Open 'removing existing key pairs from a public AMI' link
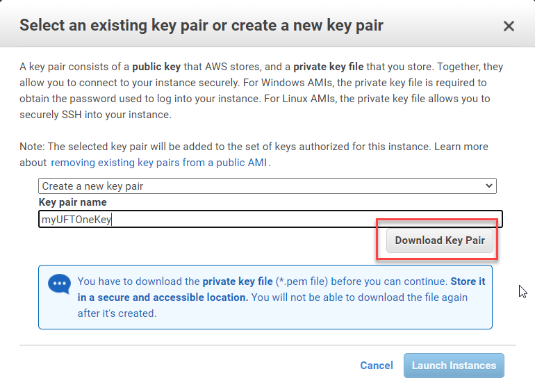 click(x=158, y=163)
